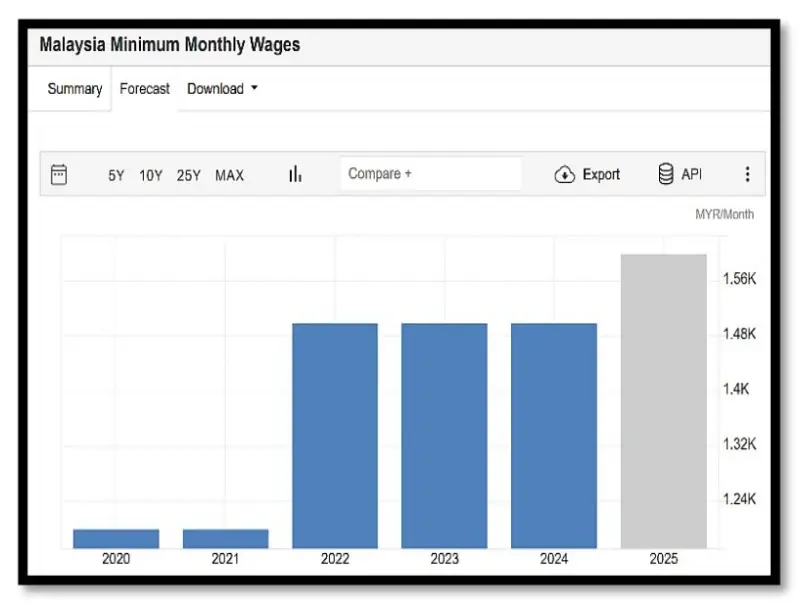800x603 pixels.
Task: Open the three-dot more options menu
Action: tap(747, 174)
